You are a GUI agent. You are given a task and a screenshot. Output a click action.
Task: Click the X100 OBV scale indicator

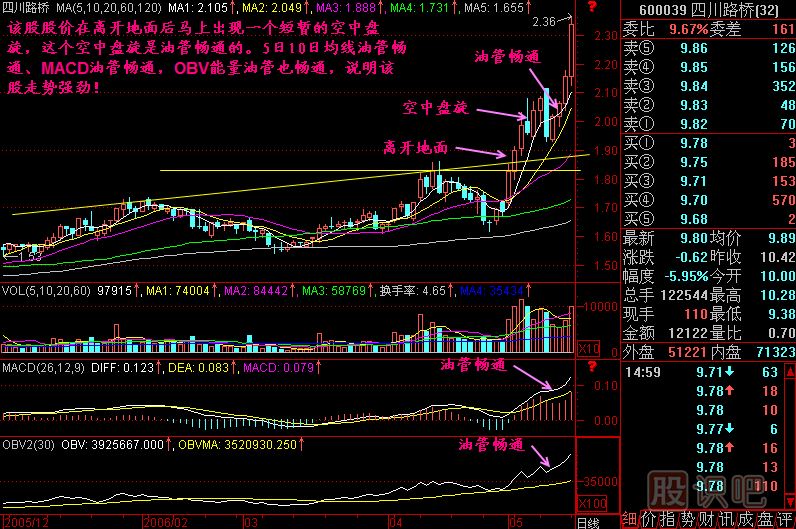(593, 503)
